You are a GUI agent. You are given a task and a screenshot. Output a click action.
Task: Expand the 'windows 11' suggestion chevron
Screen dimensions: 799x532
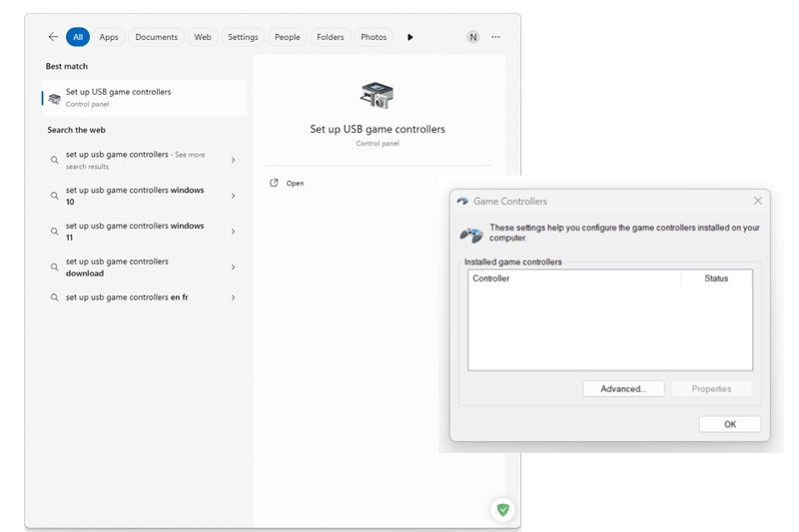(233, 232)
